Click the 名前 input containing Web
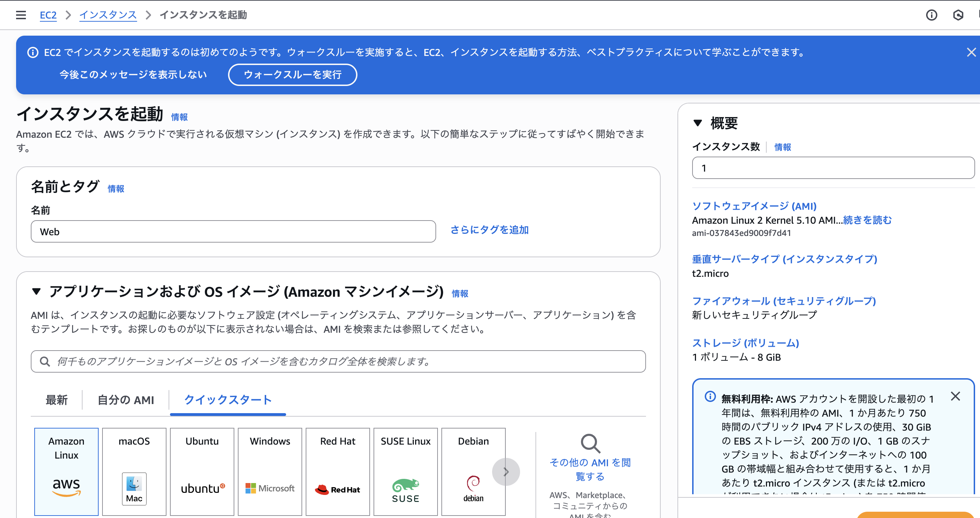 (x=233, y=231)
